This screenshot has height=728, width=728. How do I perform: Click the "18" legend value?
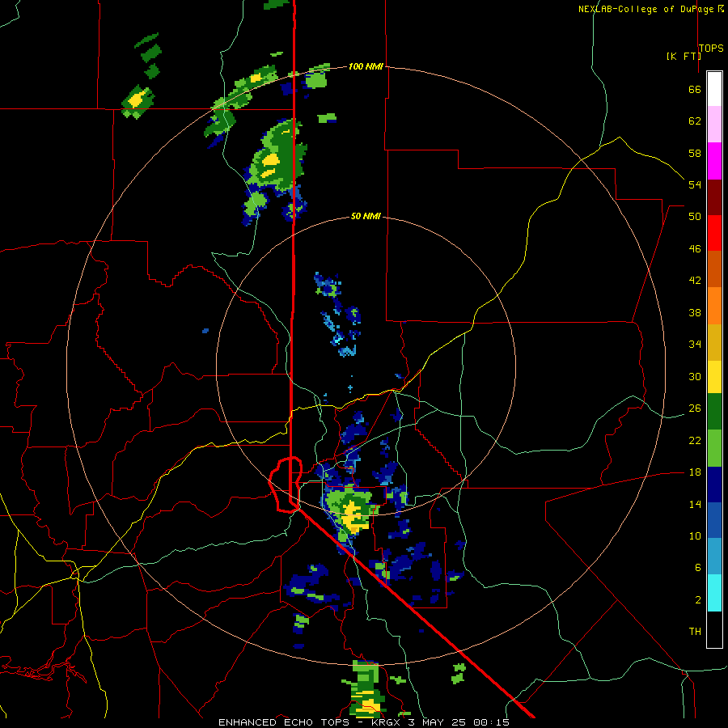click(x=695, y=472)
